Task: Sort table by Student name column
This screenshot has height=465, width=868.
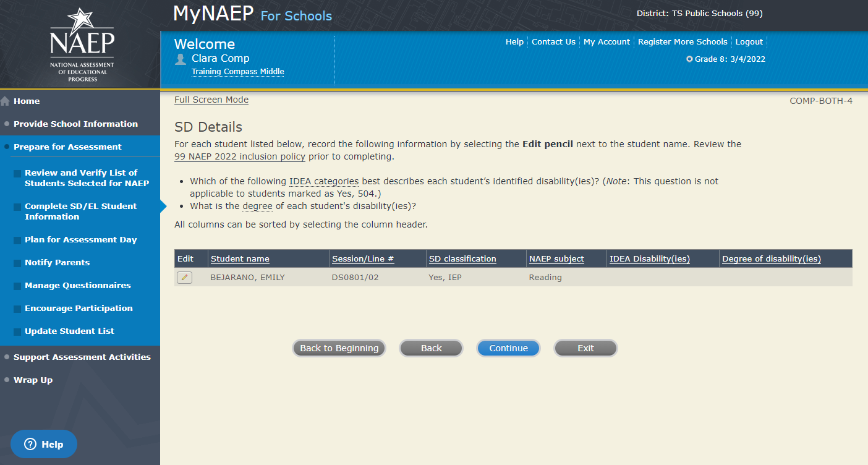Action: pos(240,259)
